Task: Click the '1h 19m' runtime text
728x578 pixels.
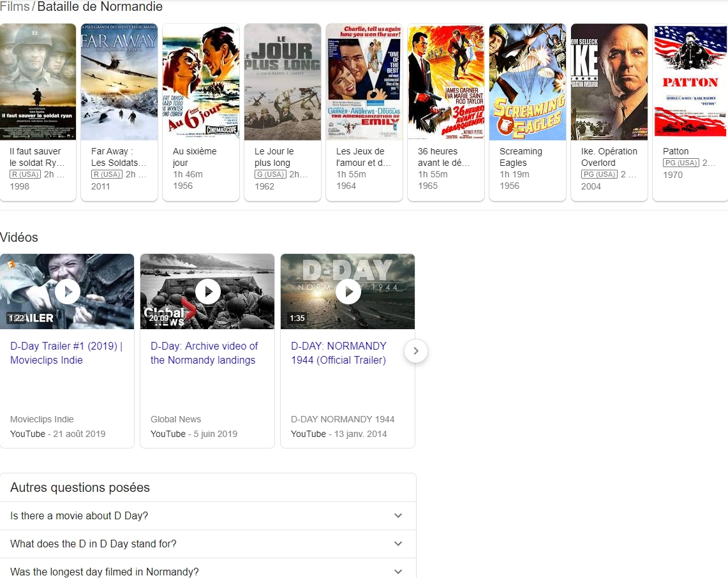Action: [x=514, y=174]
